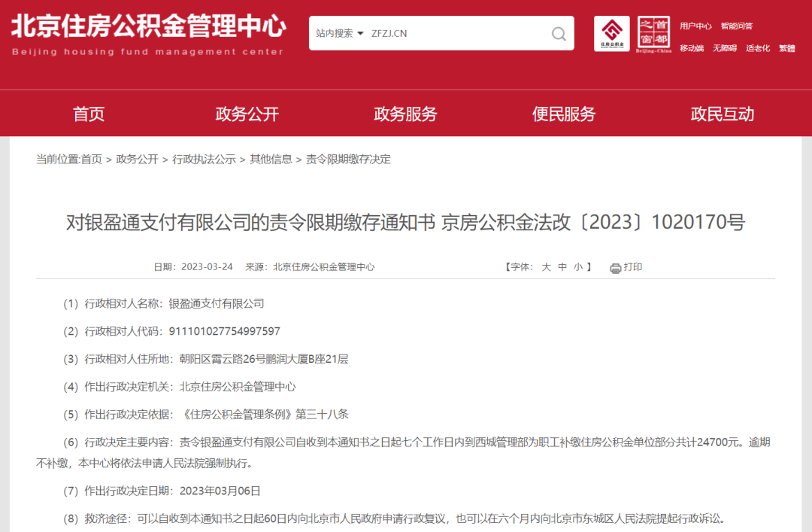Click the 住房公积金 logo icon
812x532 pixels.
[611, 34]
